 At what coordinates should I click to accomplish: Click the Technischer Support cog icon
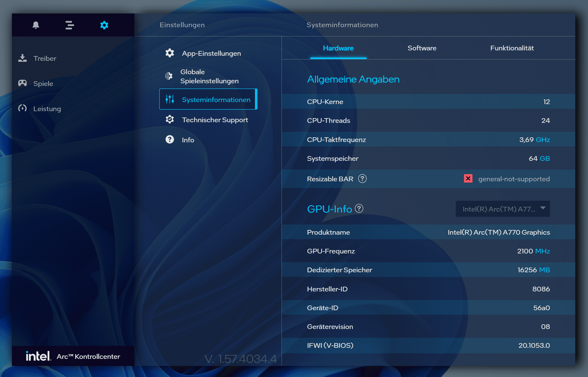click(x=170, y=119)
